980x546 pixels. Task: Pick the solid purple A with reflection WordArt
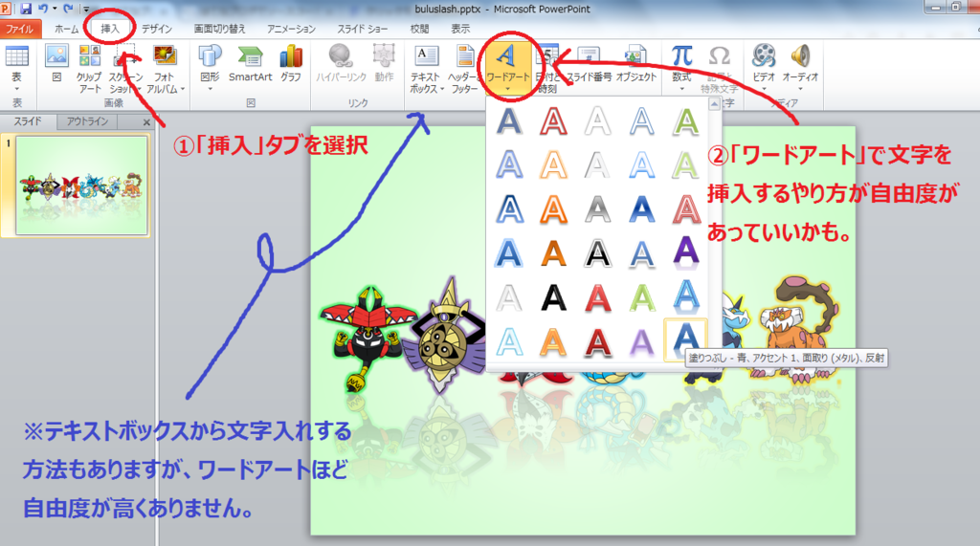click(685, 252)
